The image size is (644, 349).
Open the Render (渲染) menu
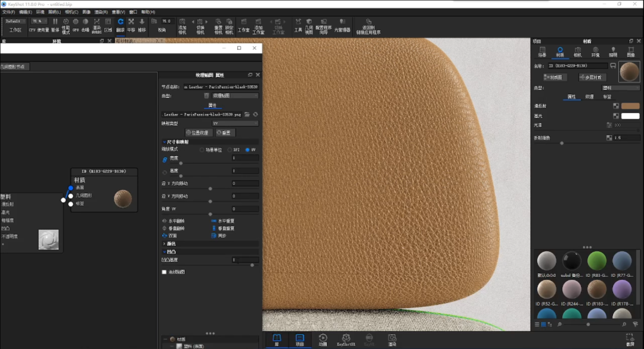point(101,13)
